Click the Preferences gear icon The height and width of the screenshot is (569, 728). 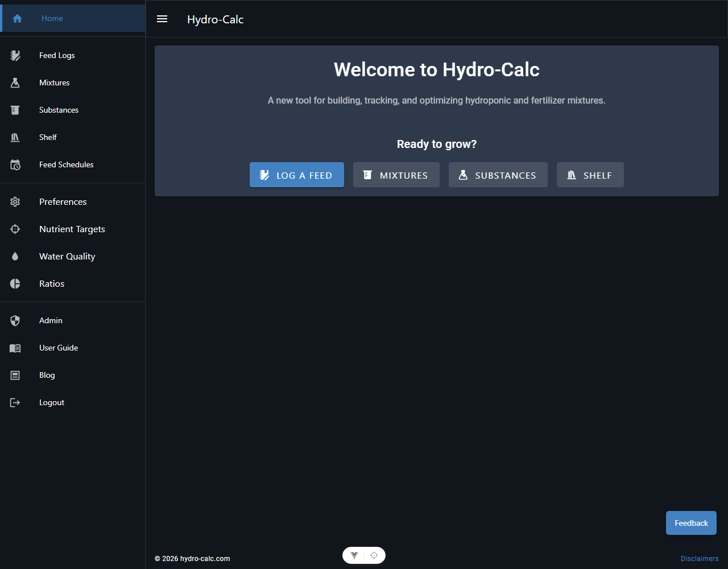tap(15, 201)
